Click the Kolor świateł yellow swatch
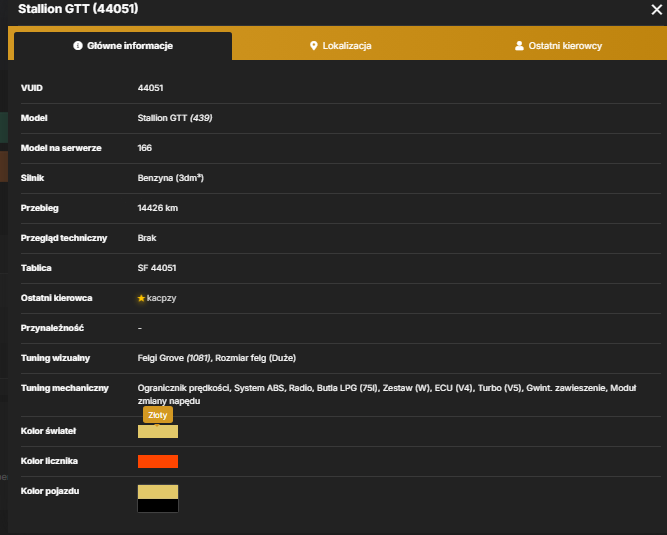 (158, 431)
